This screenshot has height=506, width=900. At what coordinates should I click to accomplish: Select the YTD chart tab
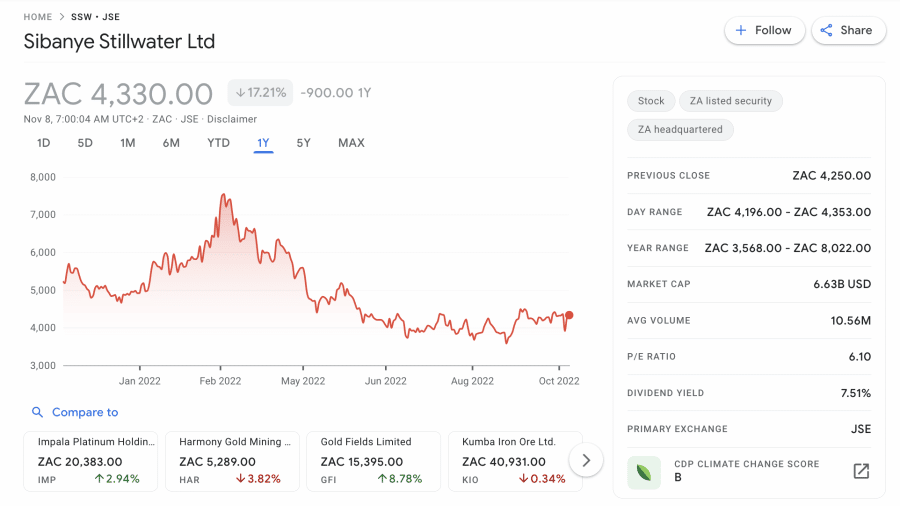(218, 143)
